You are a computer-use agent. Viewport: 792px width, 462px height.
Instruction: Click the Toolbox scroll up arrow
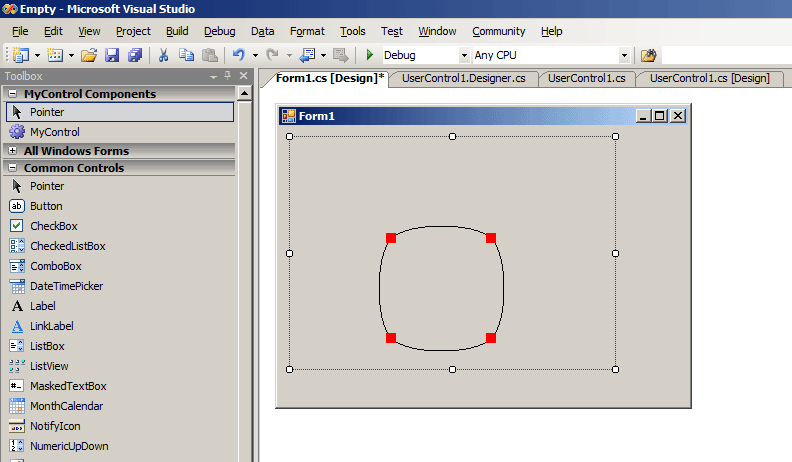(244, 93)
